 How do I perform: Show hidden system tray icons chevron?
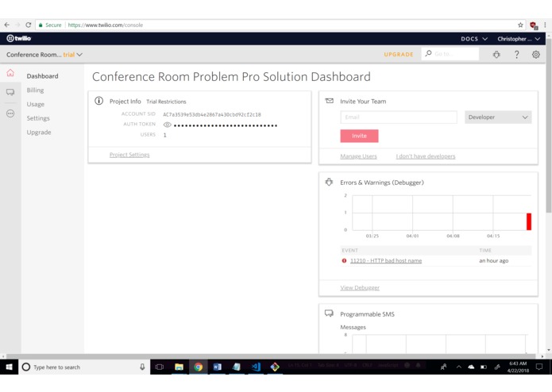[x=459, y=367]
